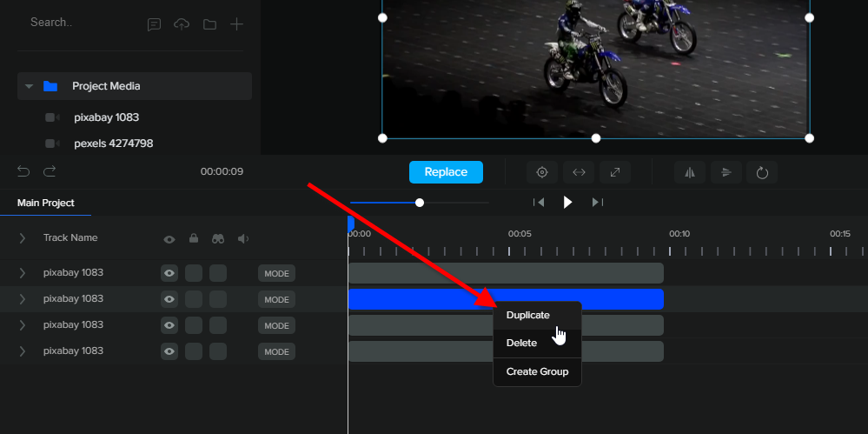The image size is (868, 434).
Task: Click the blue folder icon of Project Media
Action: tap(50, 86)
